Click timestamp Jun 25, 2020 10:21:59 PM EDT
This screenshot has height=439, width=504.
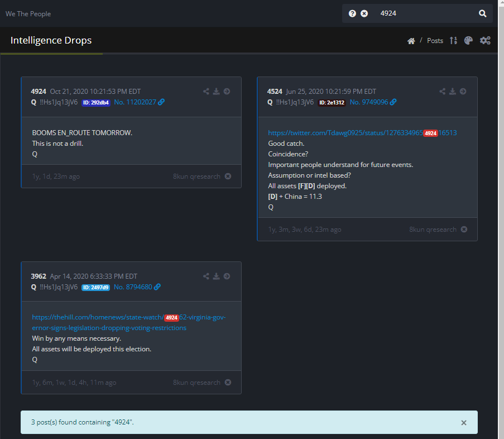pyautogui.click(x=331, y=92)
